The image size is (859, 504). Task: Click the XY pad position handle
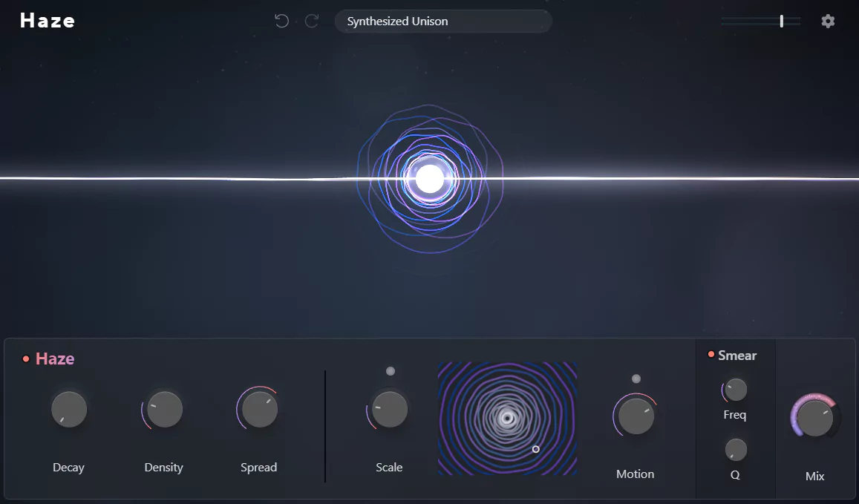pos(536,449)
